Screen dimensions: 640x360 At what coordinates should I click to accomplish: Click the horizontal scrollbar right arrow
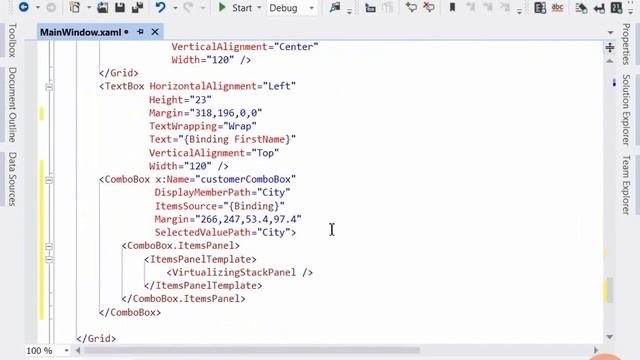[x=596, y=350]
